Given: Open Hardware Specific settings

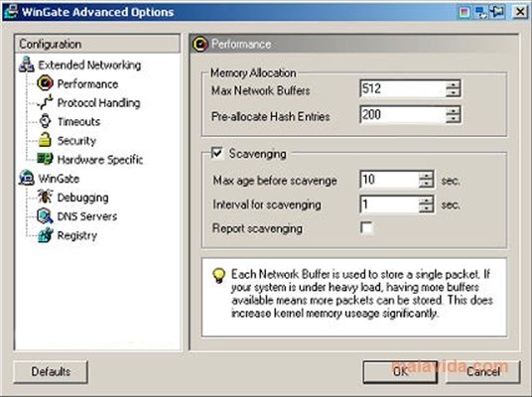Looking at the screenshot, I should pos(100,160).
